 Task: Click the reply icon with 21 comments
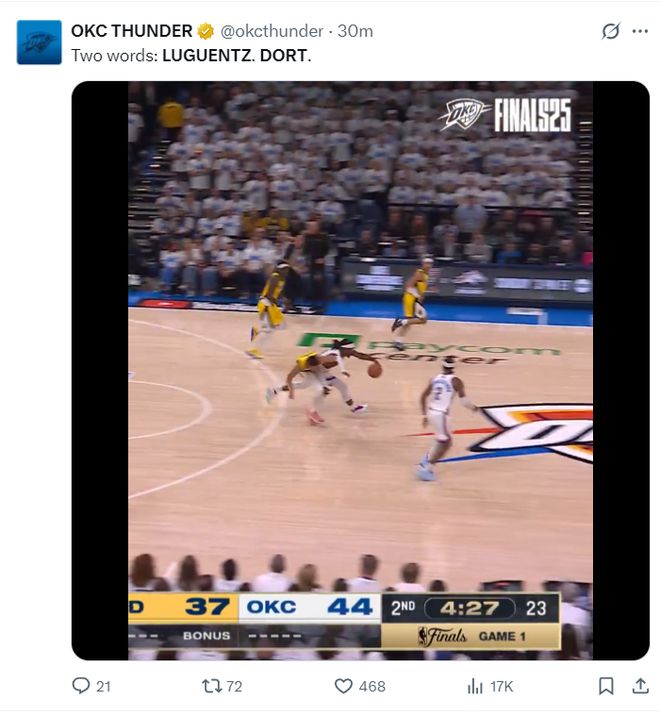tap(81, 686)
